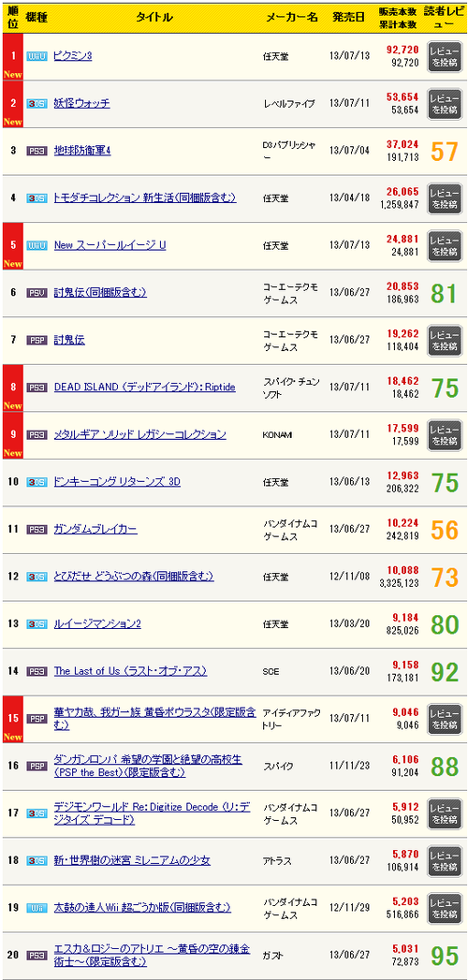468x980 pixels.
Task: Click review score 73 for とびだせ どうぶつの森
Action: tap(445, 577)
